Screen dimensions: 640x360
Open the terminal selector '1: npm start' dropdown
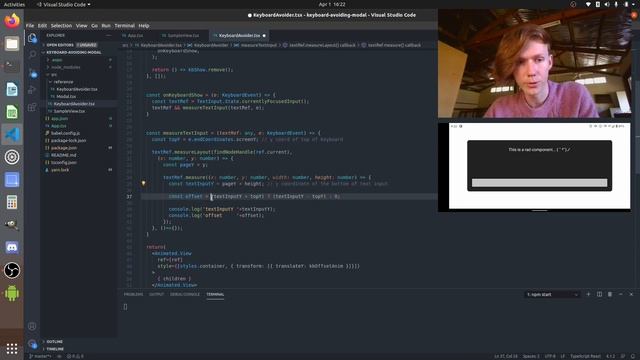coord(552,294)
